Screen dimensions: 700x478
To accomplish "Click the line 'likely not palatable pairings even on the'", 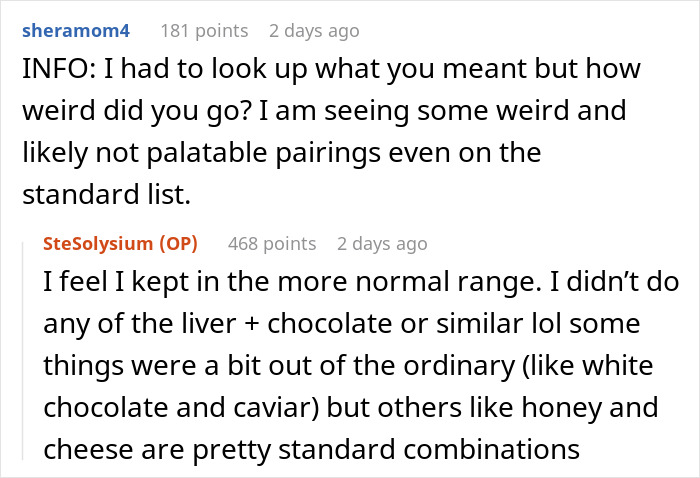I will 282,153.
